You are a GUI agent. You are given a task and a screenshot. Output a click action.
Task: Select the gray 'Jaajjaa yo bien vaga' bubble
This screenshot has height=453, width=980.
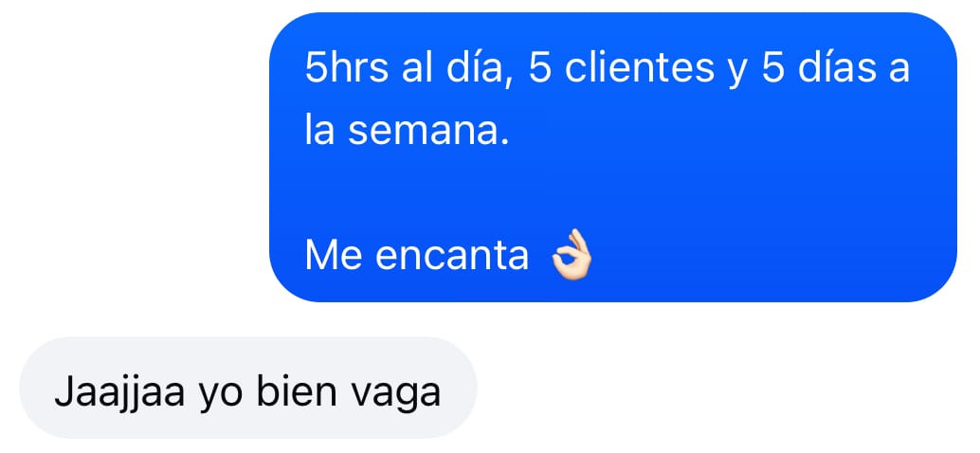(x=248, y=388)
